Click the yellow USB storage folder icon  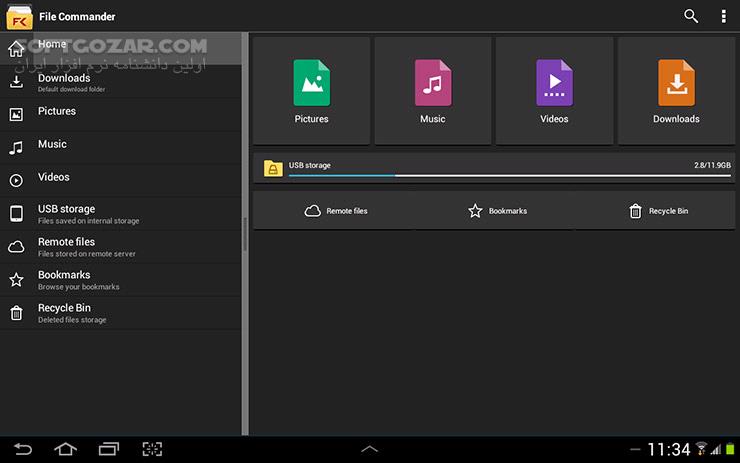(x=273, y=168)
